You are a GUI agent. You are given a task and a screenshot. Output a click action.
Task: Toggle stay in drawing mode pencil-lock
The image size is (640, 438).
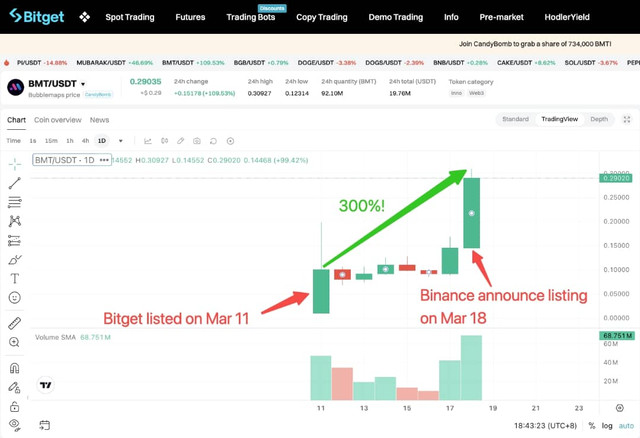(15, 387)
